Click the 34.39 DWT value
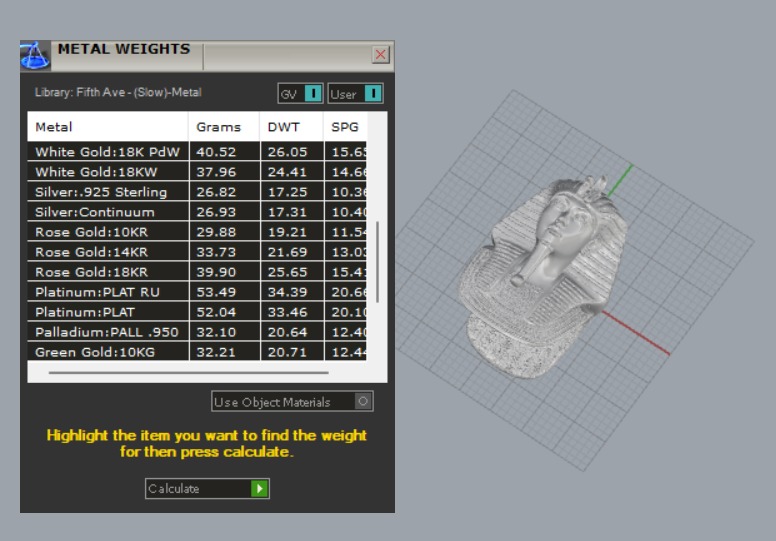 point(288,292)
